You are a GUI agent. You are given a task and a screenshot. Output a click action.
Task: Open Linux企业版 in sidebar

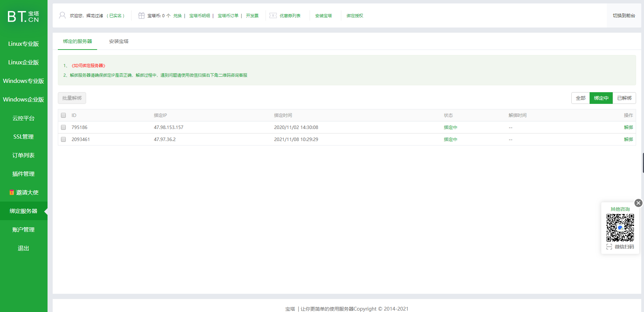(x=23, y=62)
